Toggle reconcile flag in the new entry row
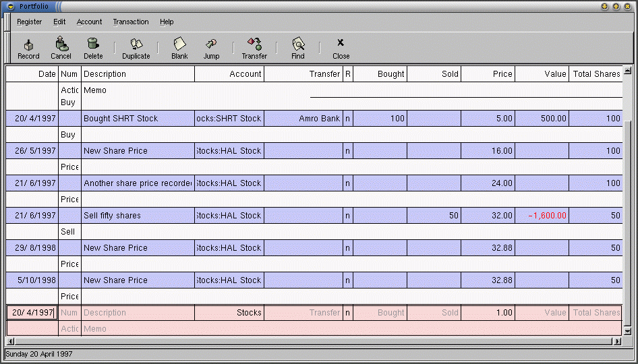This screenshot has width=638, height=364. tap(347, 313)
